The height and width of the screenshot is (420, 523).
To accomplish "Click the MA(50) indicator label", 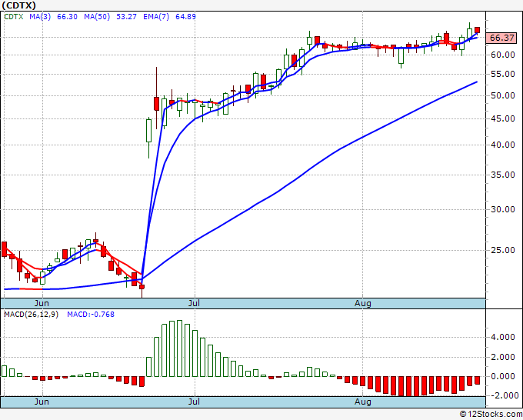I will (97, 16).
